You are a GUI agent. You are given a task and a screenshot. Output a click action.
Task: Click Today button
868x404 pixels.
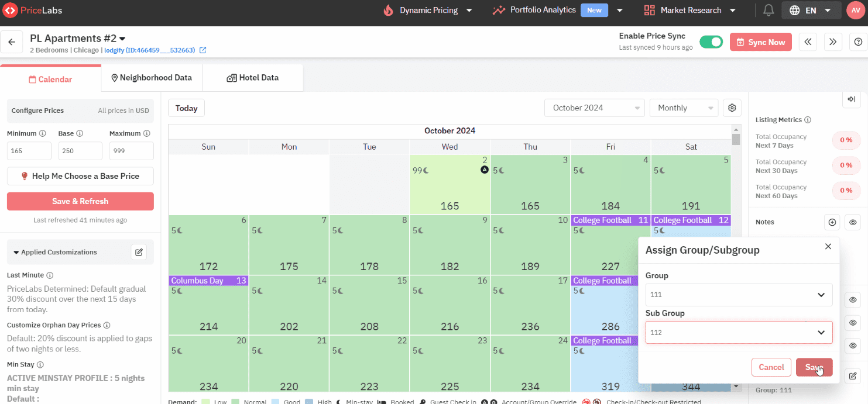(186, 108)
